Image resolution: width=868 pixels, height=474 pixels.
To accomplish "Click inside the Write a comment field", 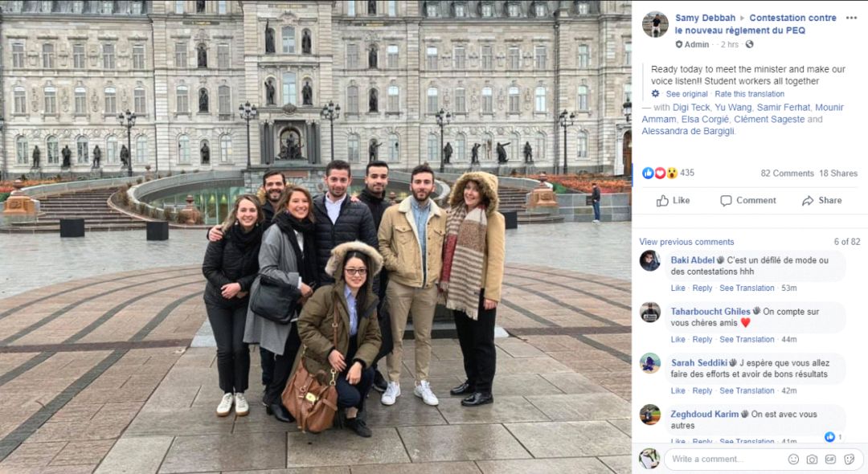I will pyautogui.click(x=725, y=459).
